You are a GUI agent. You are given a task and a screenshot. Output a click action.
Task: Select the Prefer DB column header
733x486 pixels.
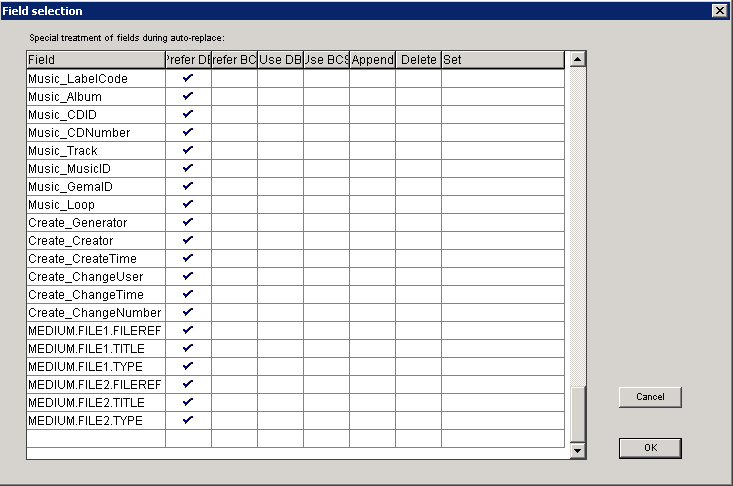pyautogui.click(x=188, y=60)
